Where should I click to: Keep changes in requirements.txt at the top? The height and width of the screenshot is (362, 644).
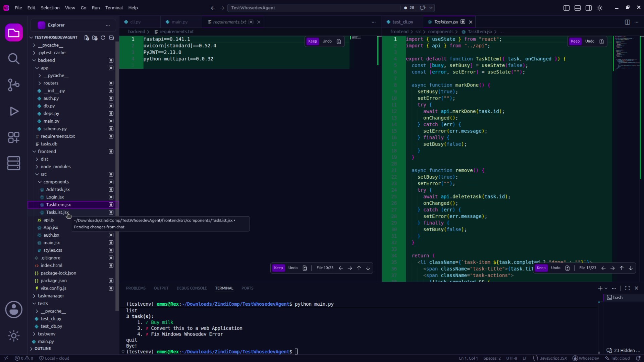coord(313,41)
